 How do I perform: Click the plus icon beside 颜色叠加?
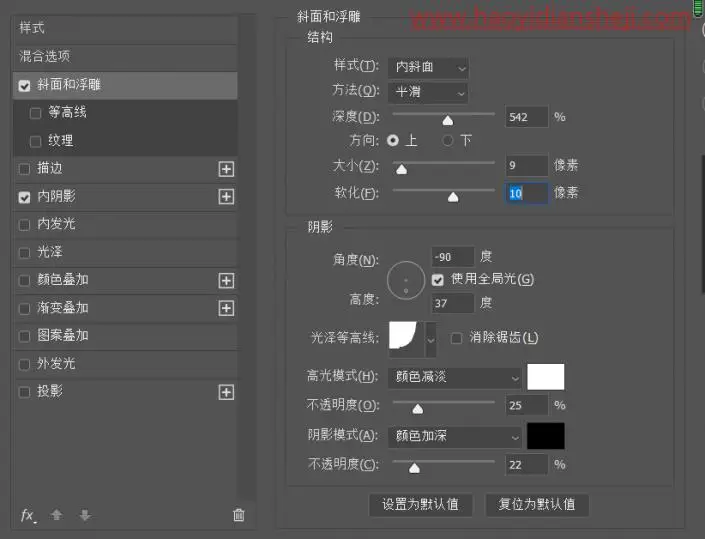[226, 281]
